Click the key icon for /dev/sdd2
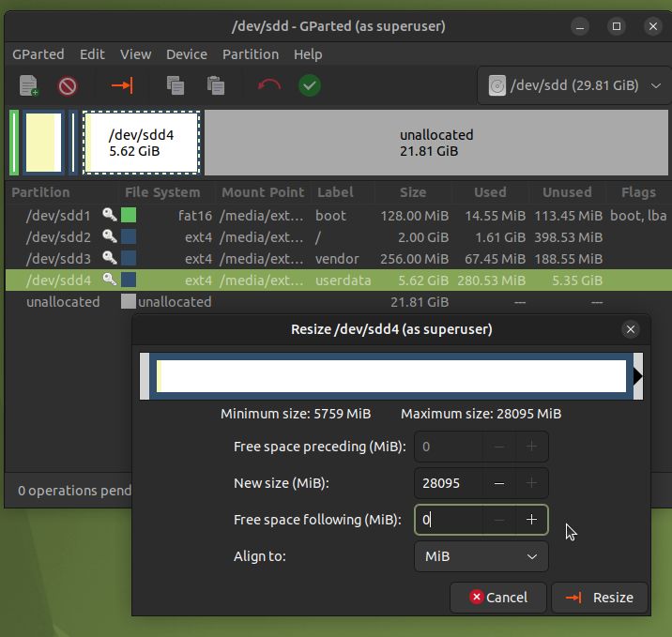The height and width of the screenshot is (637, 672). point(110,236)
